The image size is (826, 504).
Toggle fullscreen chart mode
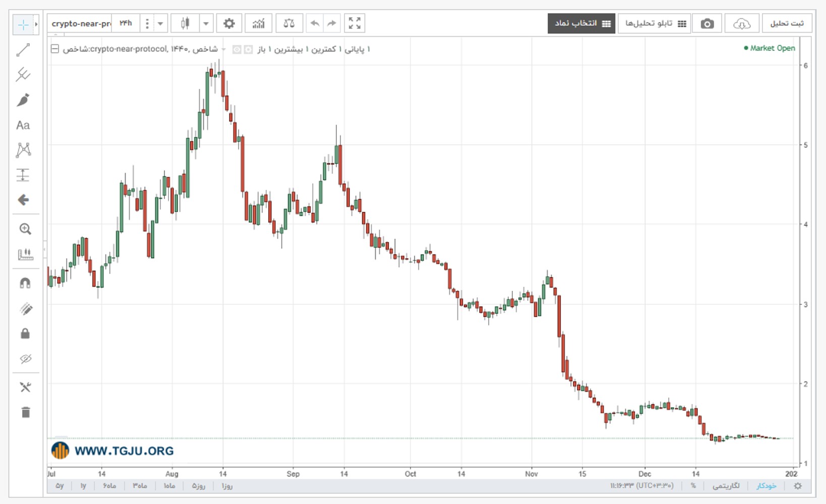[355, 23]
